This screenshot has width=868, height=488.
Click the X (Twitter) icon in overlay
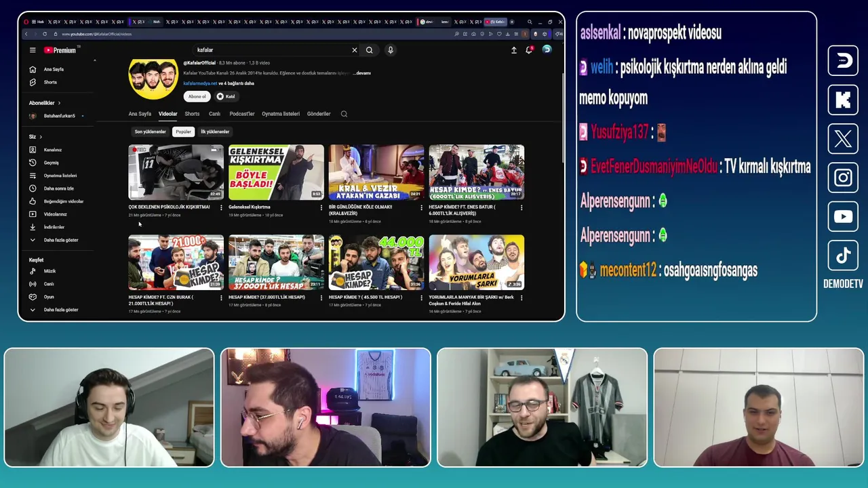pyautogui.click(x=843, y=139)
